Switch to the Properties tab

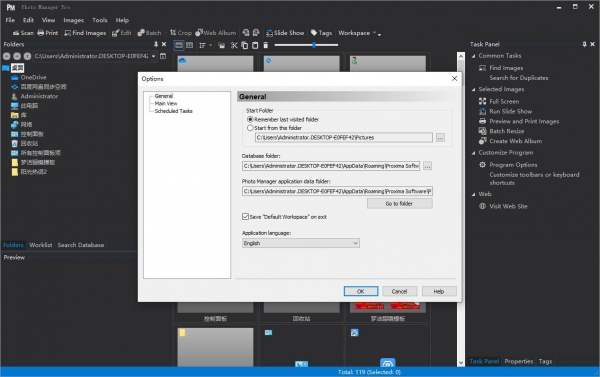coord(518,361)
